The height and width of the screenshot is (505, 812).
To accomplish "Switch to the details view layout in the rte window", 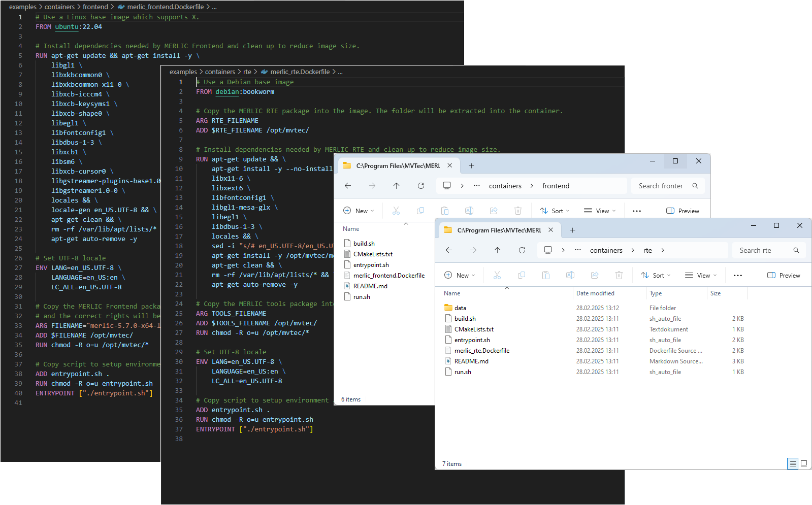I will [792, 463].
